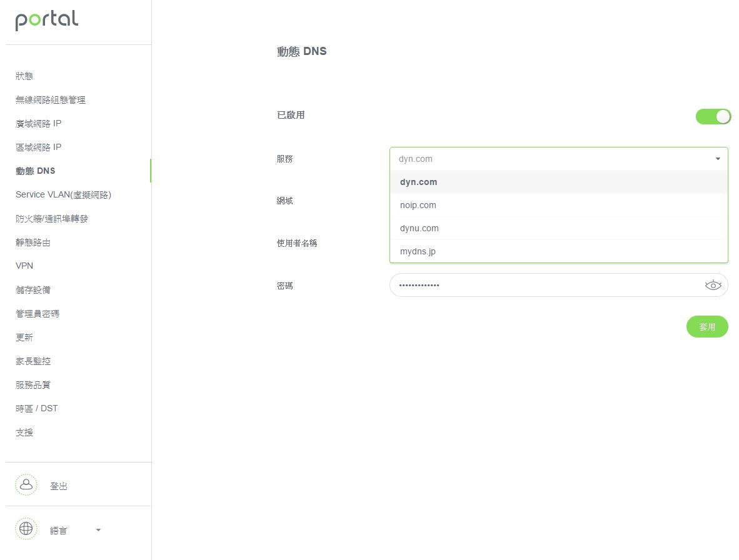Click the 動態 DNS page heading

click(301, 51)
